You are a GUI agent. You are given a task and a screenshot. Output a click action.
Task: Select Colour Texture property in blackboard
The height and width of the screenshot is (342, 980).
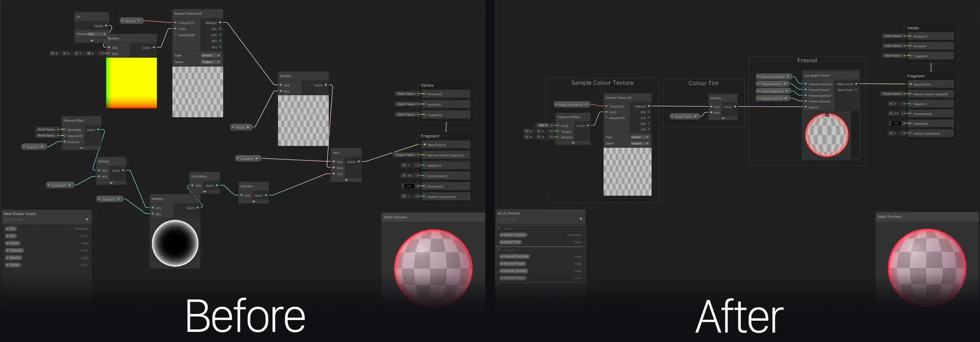[x=513, y=235]
